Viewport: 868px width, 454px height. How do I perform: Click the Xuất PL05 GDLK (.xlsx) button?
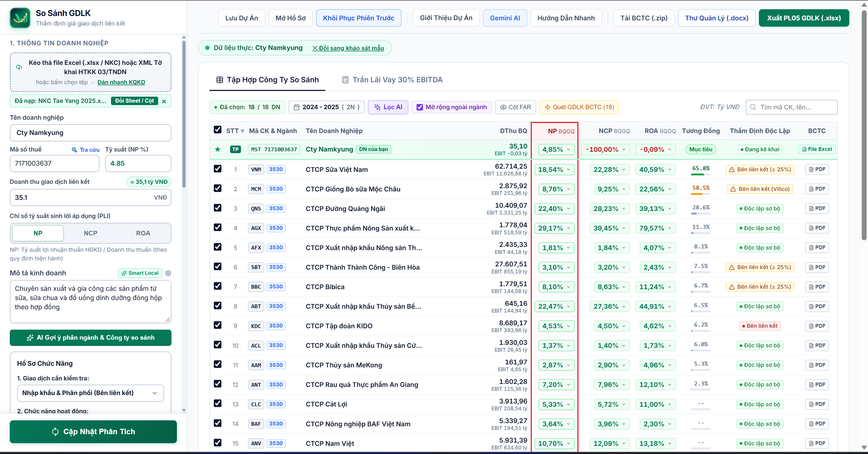804,18
